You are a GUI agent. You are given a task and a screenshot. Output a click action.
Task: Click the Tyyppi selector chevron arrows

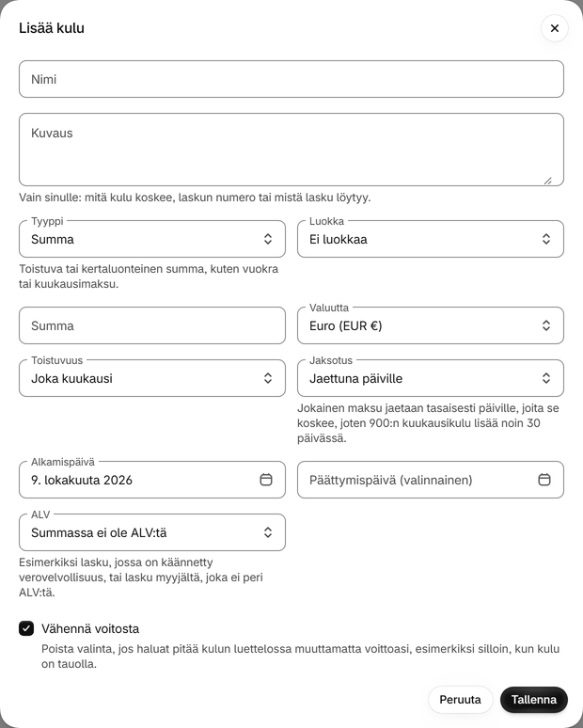click(268, 239)
